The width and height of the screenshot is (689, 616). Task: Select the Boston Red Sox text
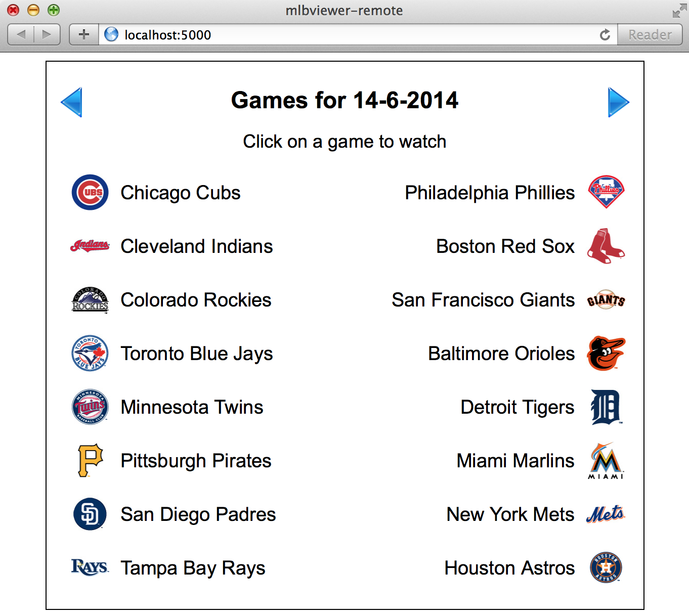[x=505, y=246]
